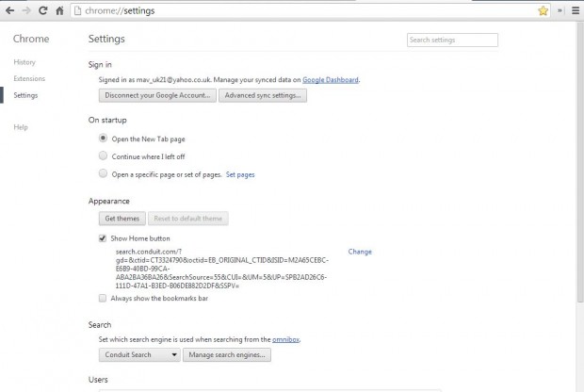The height and width of the screenshot is (392, 584).
Task: Show hidden extensions via the chevron icon
Action: 560,10
